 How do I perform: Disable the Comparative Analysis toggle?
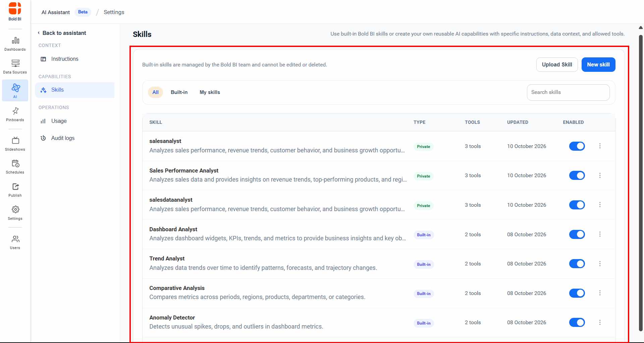pos(577,293)
